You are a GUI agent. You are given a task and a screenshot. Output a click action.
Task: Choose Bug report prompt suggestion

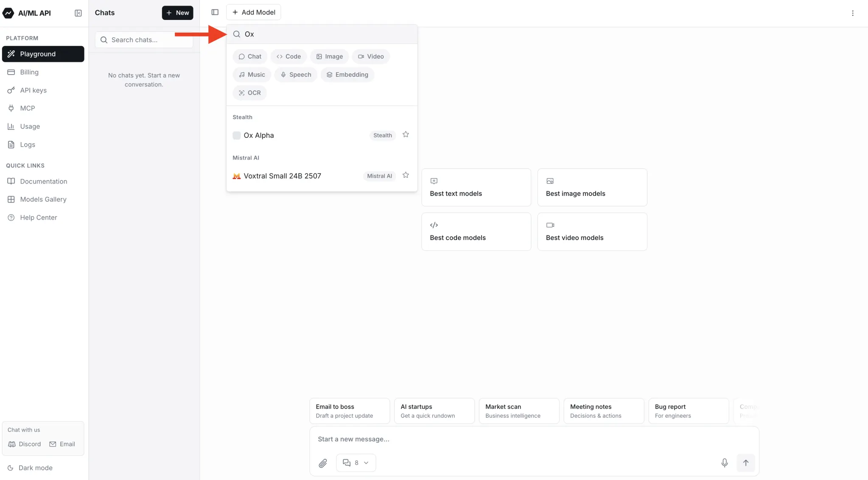689,411
